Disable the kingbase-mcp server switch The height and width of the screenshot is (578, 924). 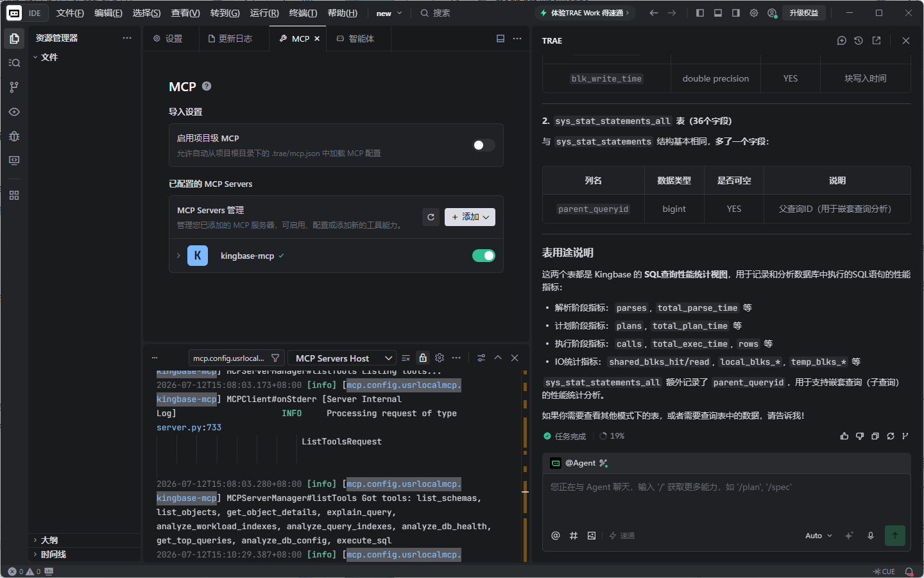click(x=484, y=256)
